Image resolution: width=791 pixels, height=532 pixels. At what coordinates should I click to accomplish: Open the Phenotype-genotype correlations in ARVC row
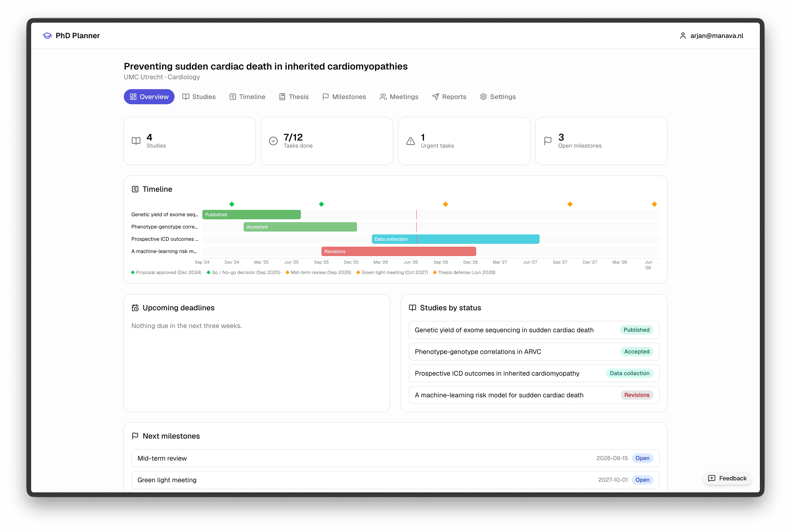pos(534,352)
